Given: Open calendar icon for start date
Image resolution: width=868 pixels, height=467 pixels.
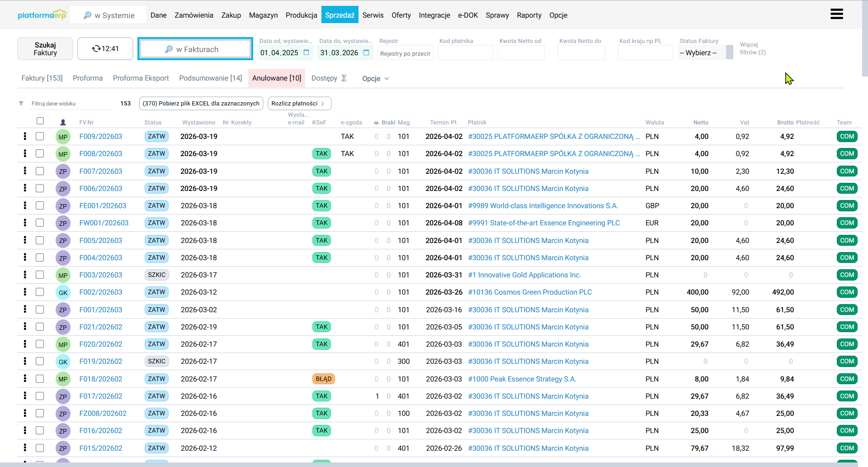Looking at the screenshot, I should (306, 52).
